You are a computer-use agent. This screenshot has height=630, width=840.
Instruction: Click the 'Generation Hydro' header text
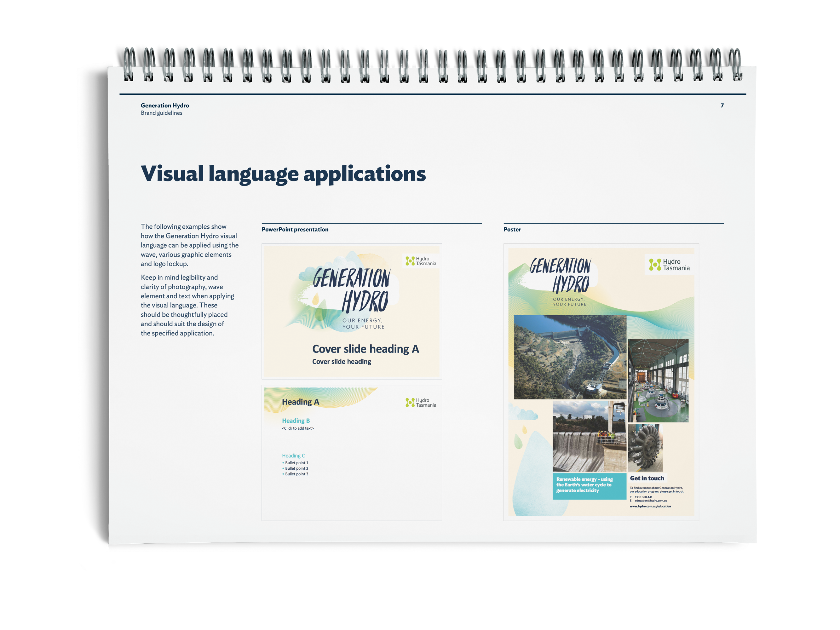[165, 105]
